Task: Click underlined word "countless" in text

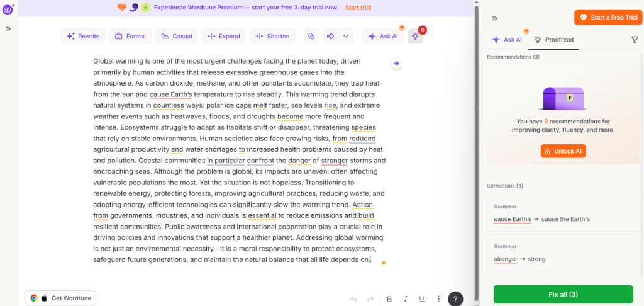Action: [169, 105]
